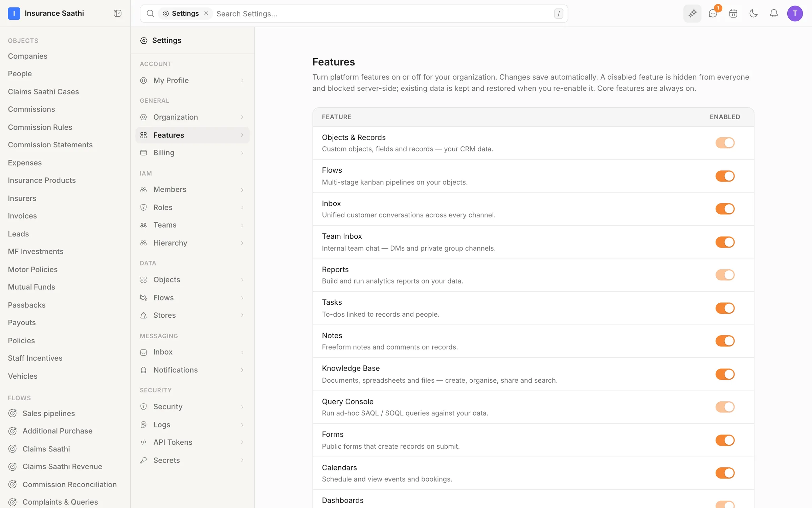Remove the Settings search filter chip

[206, 13]
